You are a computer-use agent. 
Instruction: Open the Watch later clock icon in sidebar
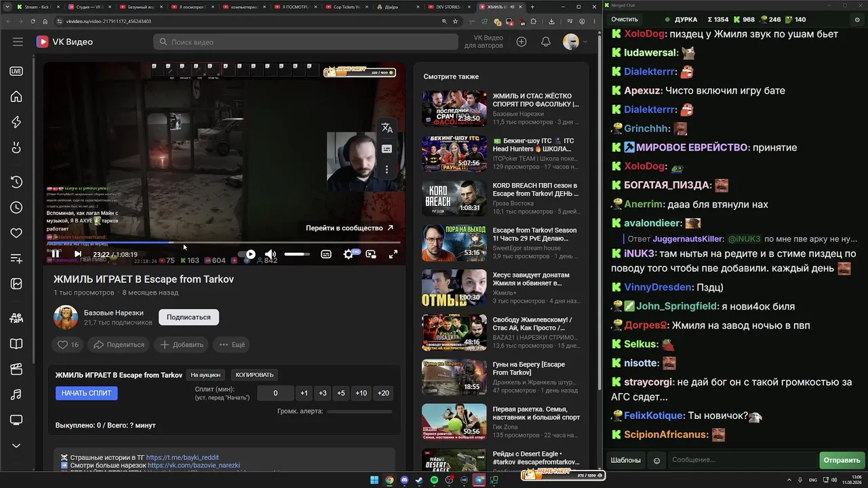point(16,207)
